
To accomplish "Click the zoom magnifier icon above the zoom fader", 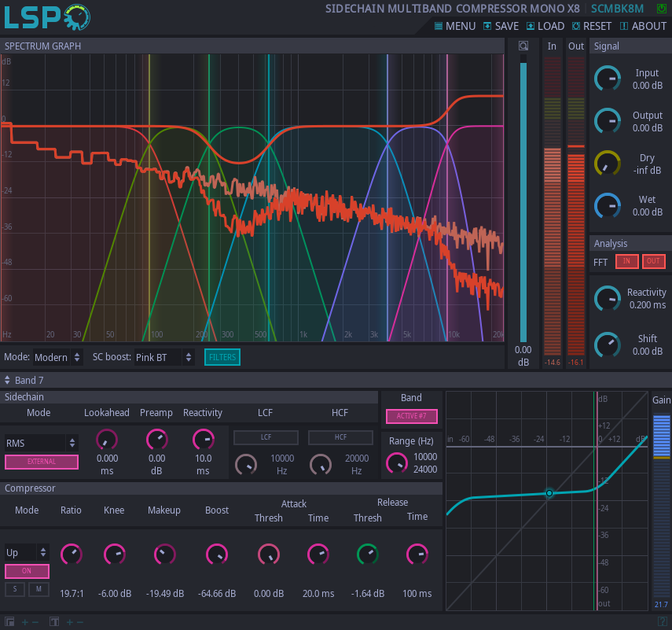I will coord(523,46).
